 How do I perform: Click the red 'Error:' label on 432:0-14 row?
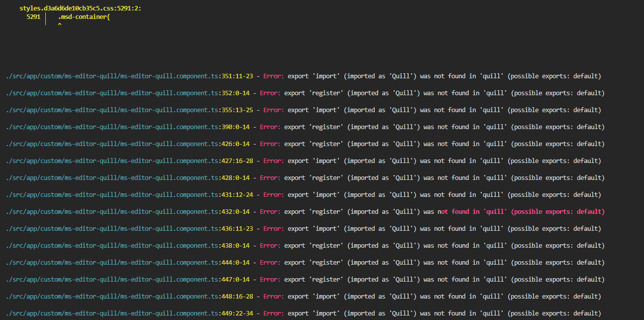[270, 212]
